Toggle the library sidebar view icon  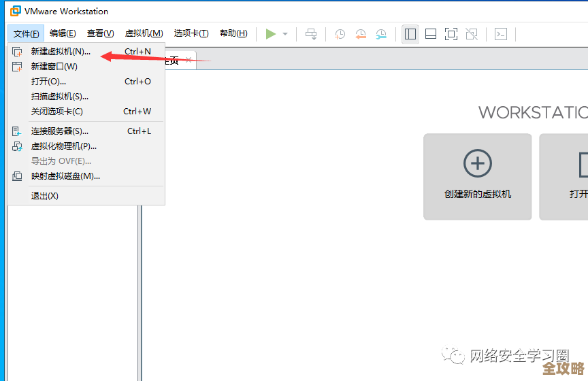coord(410,34)
